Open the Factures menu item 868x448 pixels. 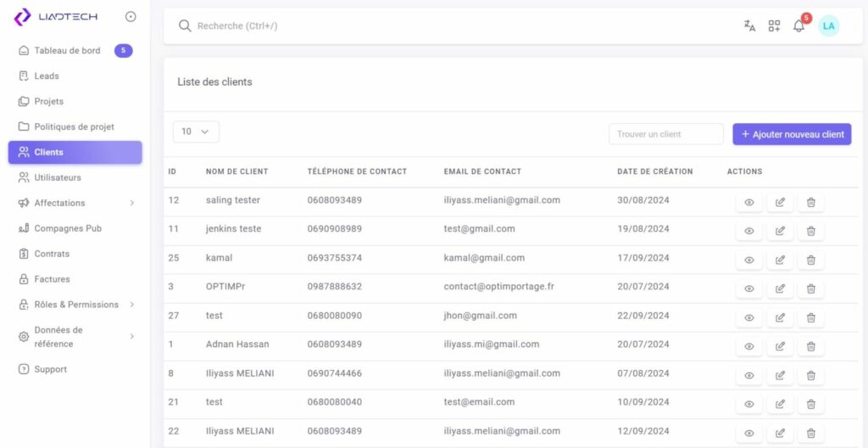[x=52, y=279]
